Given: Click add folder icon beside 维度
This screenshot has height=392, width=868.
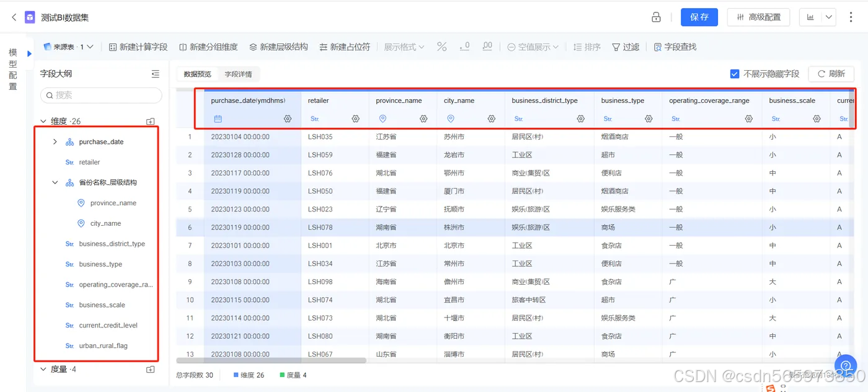Looking at the screenshot, I should click(x=150, y=121).
